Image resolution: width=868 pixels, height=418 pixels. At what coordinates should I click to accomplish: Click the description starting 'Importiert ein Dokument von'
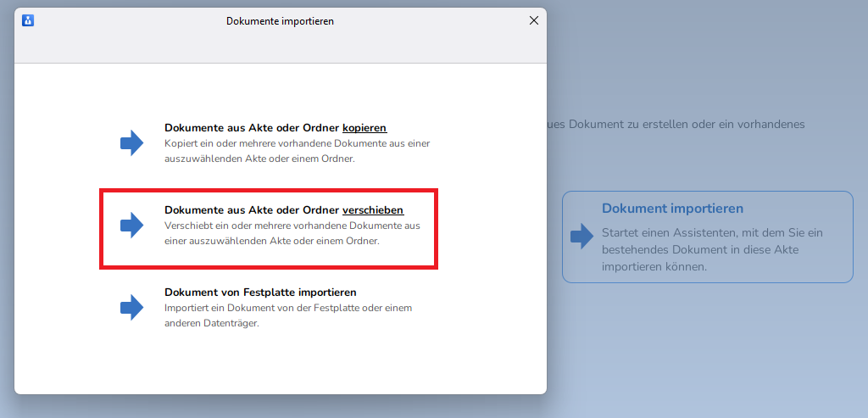[287, 315]
